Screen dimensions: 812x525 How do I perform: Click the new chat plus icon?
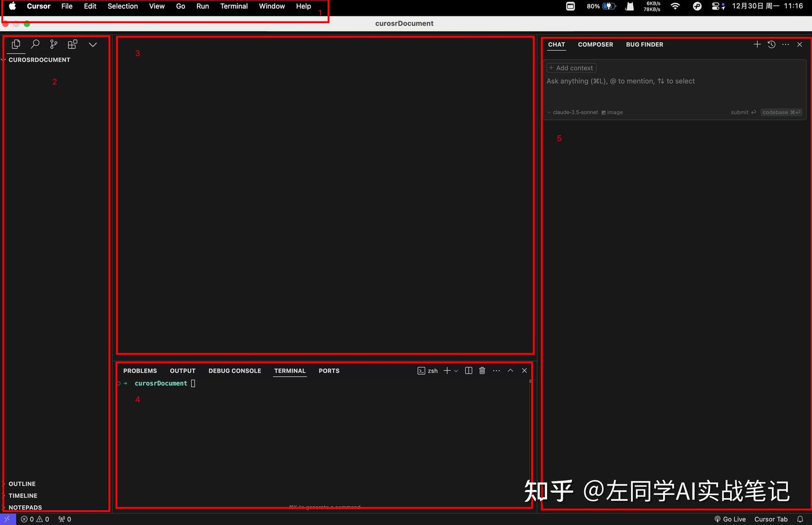coord(757,44)
